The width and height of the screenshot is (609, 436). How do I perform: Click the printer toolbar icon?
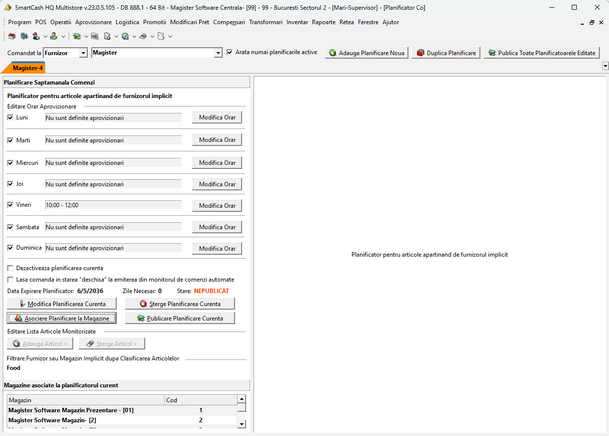pos(143,36)
